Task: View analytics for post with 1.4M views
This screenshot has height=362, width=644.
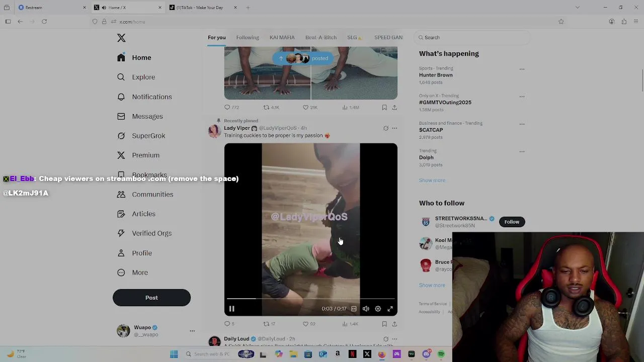Action: (351, 107)
